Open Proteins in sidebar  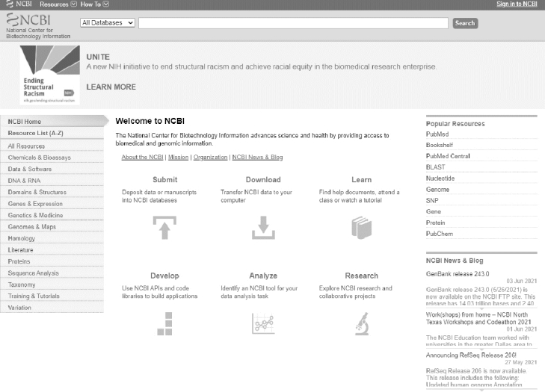pyautogui.click(x=52, y=261)
